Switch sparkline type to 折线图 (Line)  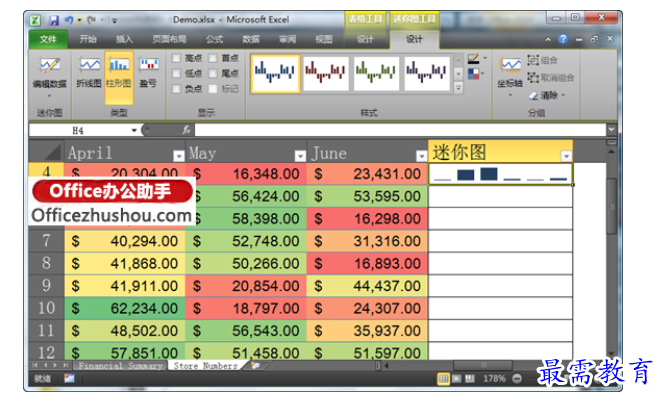89,73
